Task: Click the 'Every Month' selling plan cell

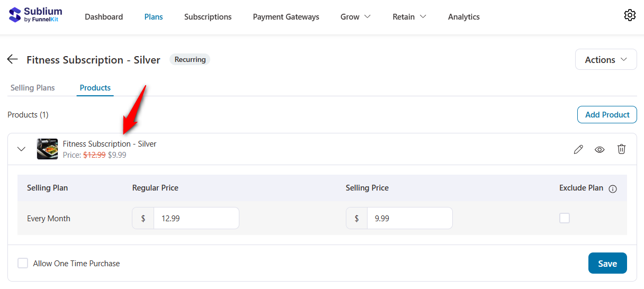Action: point(49,218)
